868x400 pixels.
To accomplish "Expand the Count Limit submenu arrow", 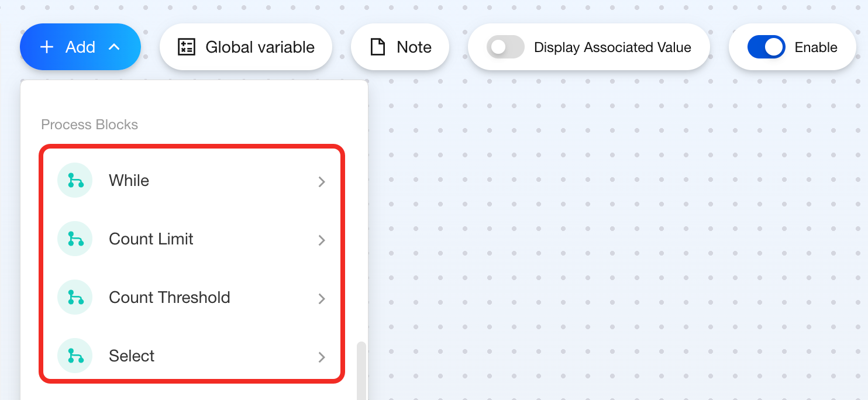I will click(321, 240).
